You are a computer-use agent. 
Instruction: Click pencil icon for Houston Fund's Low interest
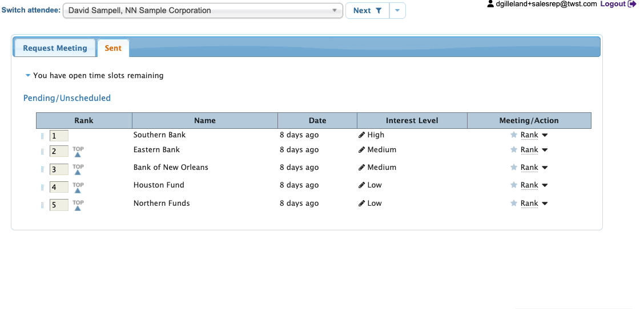coord(361,185)
